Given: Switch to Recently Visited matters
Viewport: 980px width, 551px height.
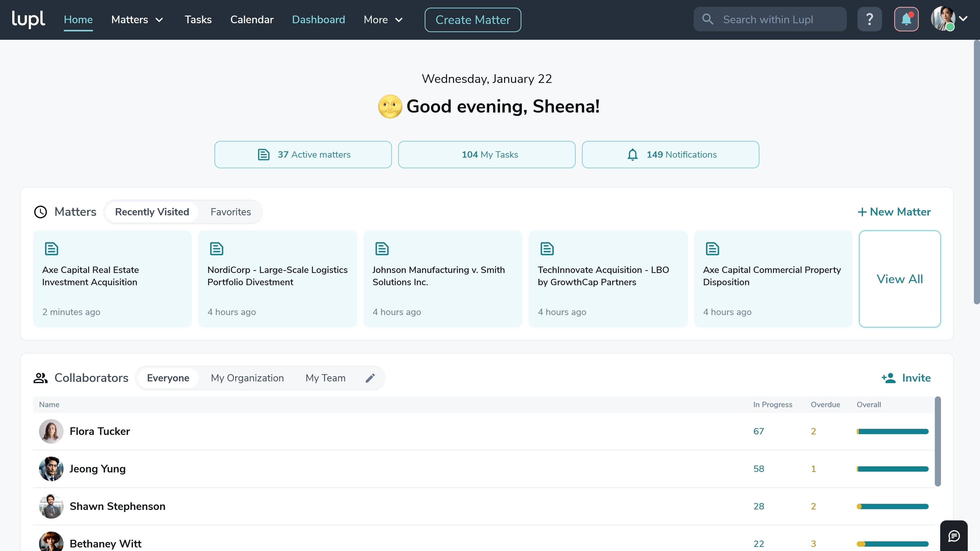Looking at the screenshot, I should 152,212.
